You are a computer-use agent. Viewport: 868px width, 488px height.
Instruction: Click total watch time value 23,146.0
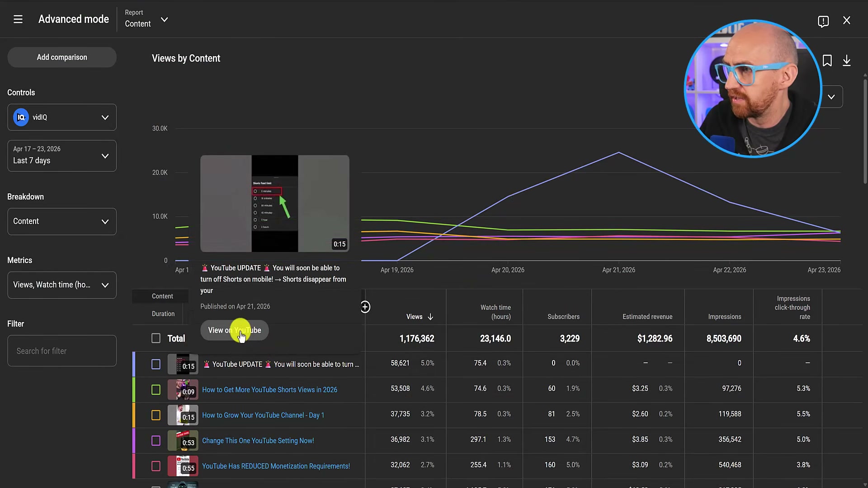coord(495,339)
